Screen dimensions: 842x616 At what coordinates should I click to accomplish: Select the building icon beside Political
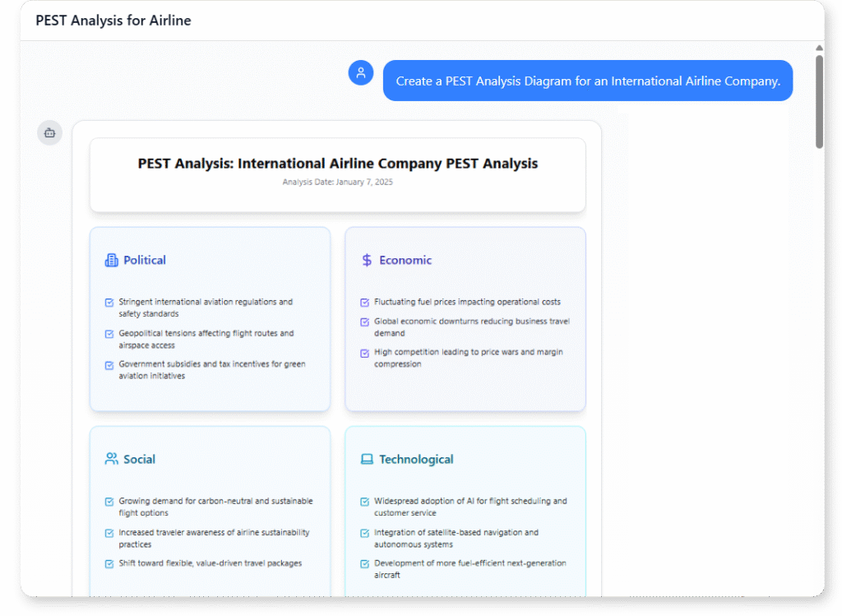(110, 260)
